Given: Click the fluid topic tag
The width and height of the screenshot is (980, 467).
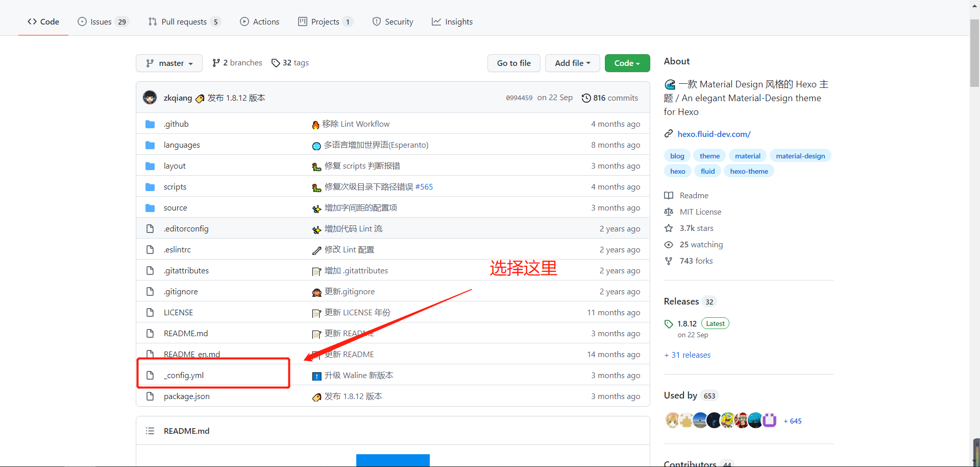Looking at the screenshot, I should click(708, 171).
